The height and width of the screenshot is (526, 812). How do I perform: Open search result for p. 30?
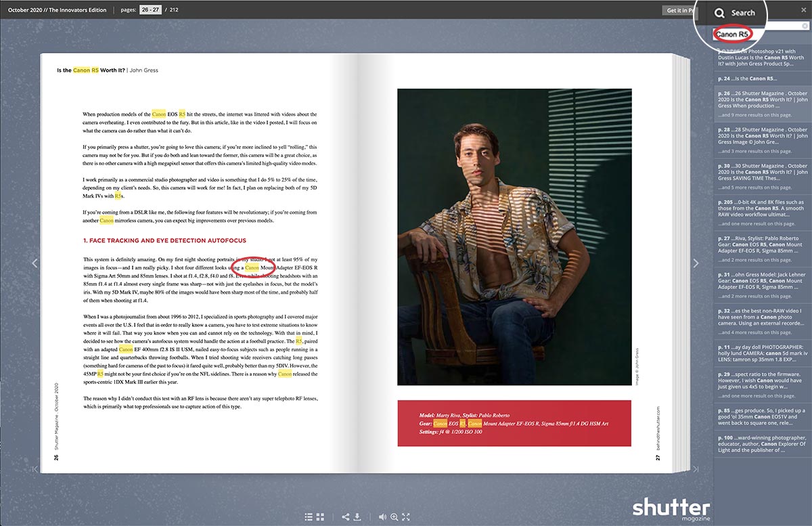pyautogui.click(x=763, y=177)
